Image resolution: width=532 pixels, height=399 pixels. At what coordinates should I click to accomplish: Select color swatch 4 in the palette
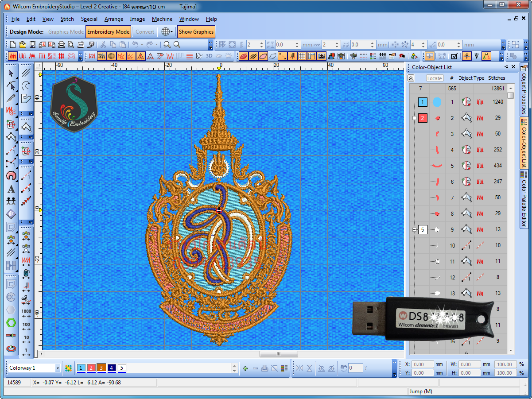tap(112, 368)
